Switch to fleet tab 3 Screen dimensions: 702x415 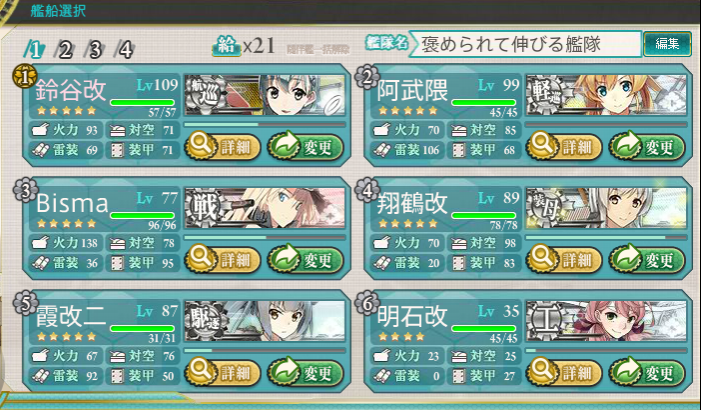[x=94, y=49]
